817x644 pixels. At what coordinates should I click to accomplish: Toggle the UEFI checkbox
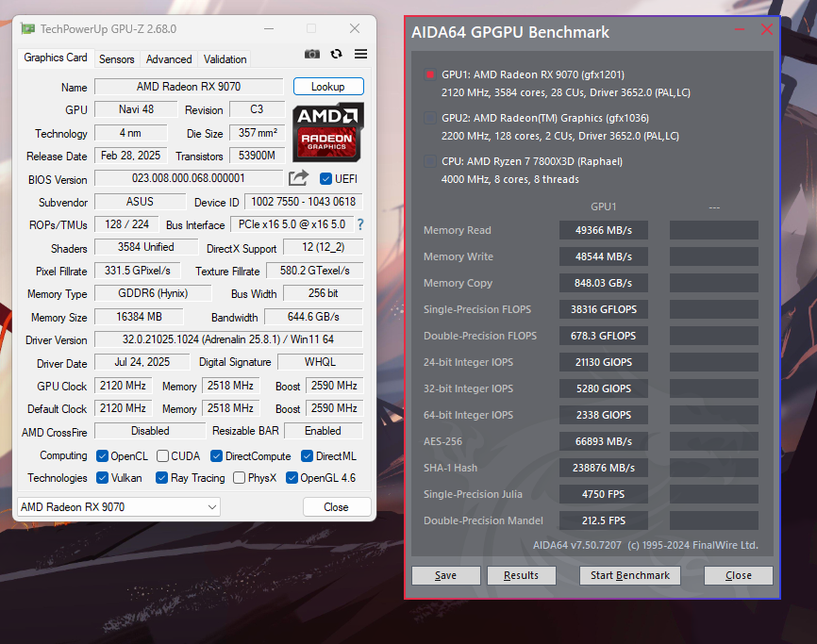[x=325, y=178]
